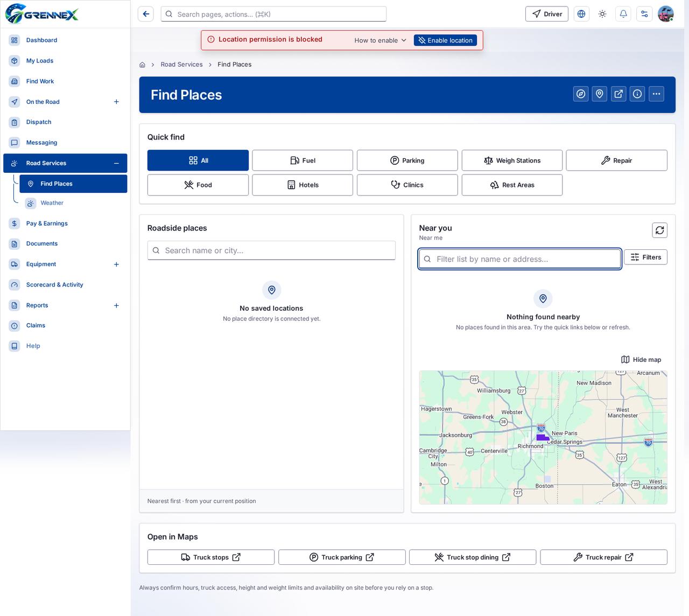Click the back arrow button

click(146, 14)
